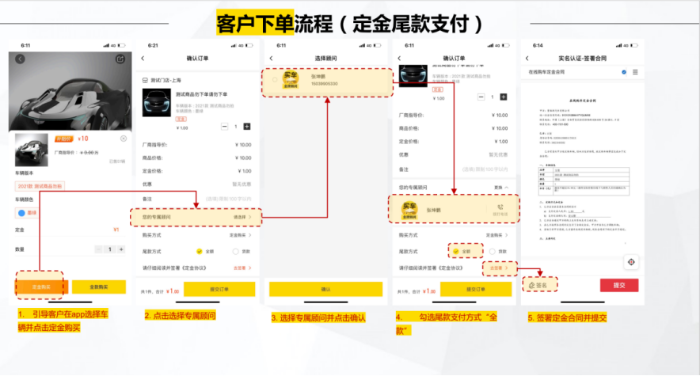Select the advisor radio on the 选择顾问 list

point(275,80)
